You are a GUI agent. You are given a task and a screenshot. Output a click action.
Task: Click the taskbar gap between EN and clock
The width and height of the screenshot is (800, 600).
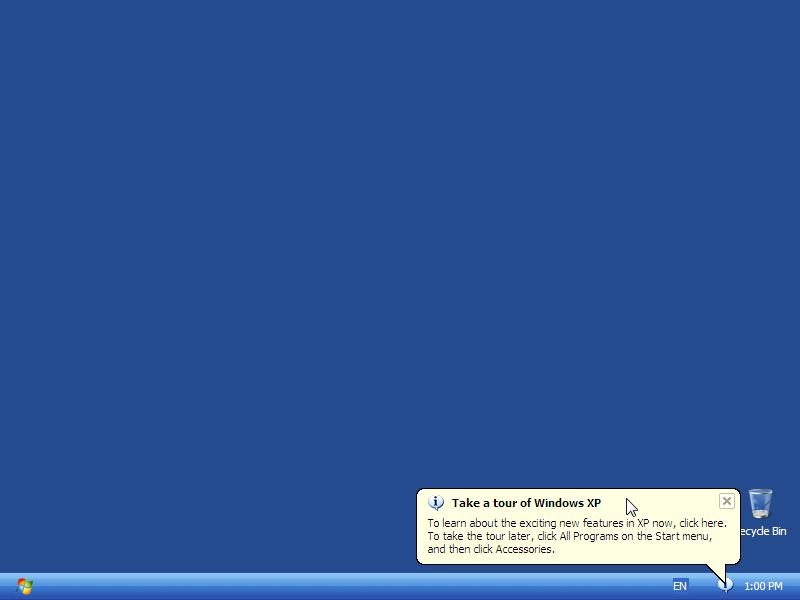[703, 586]
